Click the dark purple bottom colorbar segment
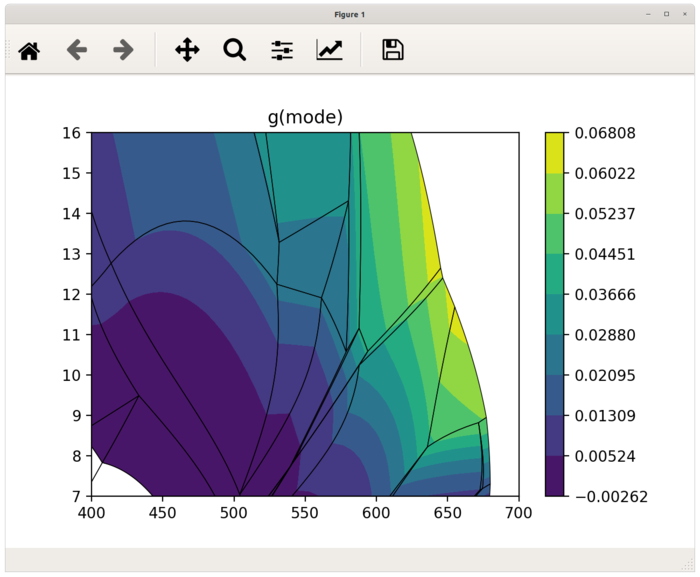This screenshot has width=700, height=577. [554, 476]
